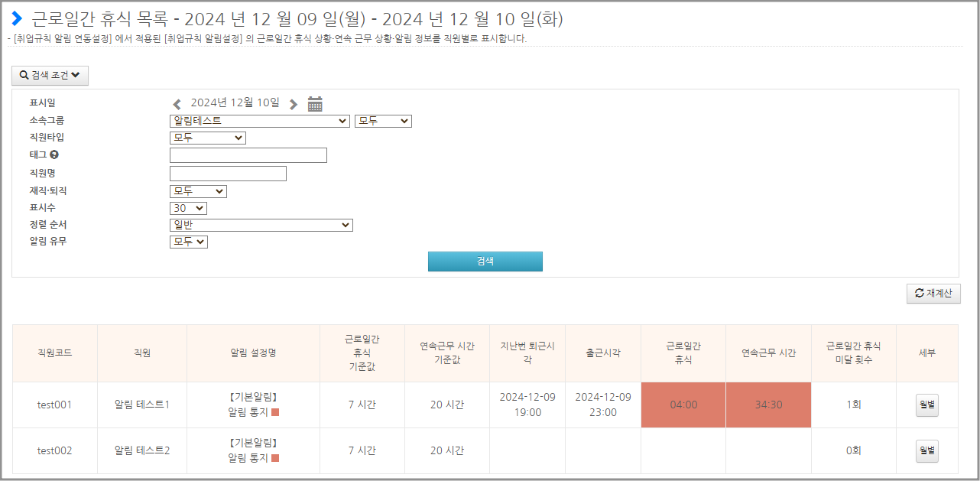
Task: Click the previous day arrow icon
Action: [x=177, y=104]
